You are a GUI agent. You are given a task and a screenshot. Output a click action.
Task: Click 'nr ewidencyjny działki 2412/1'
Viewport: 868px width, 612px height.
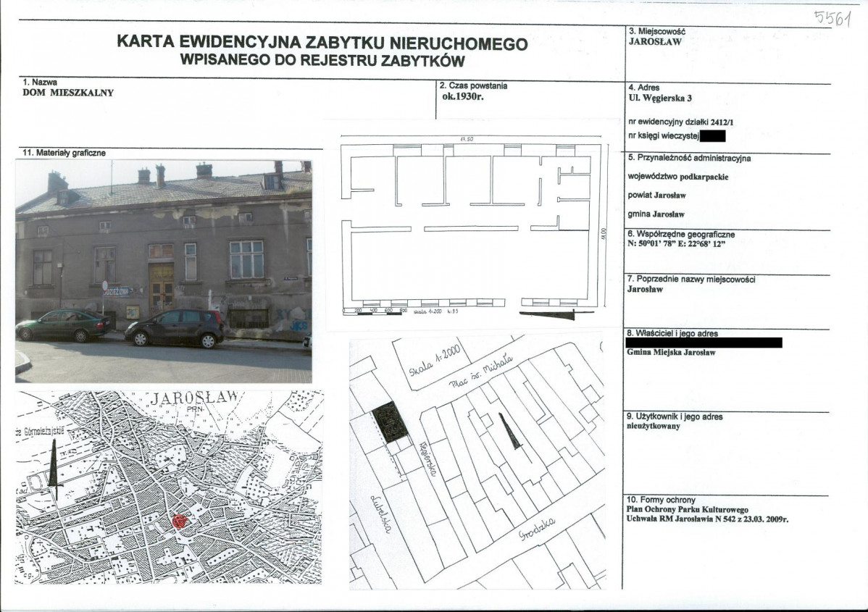click(x=681, y=122)
